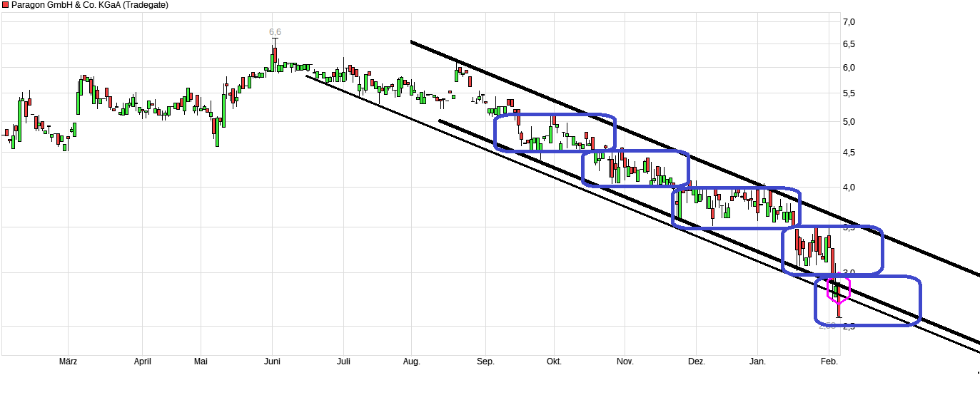Click the Juni month axis label
980x400 pixels.
(x=272, y=361)
